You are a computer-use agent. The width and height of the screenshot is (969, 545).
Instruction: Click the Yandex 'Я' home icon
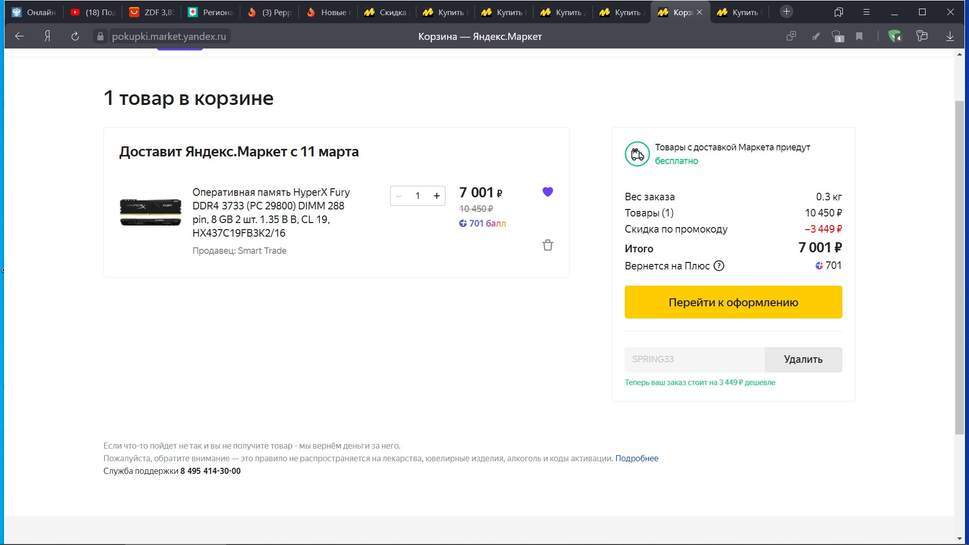pyautogui.click(x=47, y=36)
